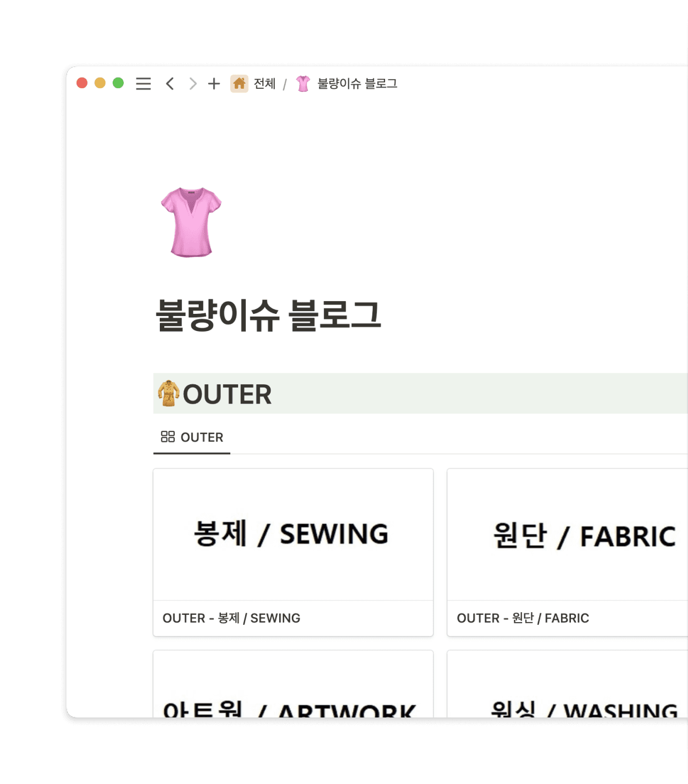Open the sidebar hamburger menu
The image size is (688, 784).
[143, 84]
